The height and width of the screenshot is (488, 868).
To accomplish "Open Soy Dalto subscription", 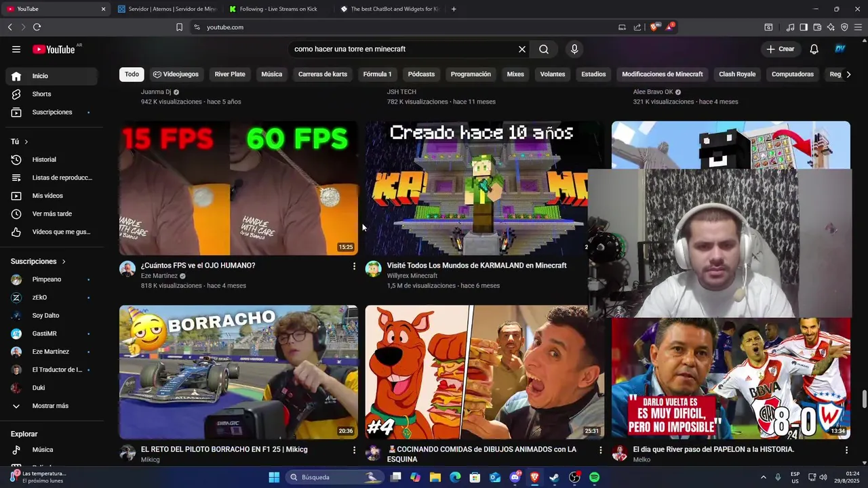I will [x=52, y=315].
